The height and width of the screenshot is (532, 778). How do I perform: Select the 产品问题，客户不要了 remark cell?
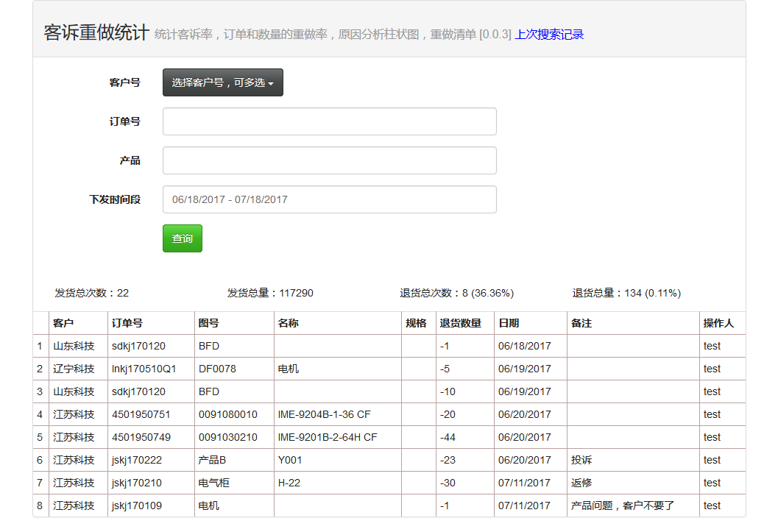pos(623,506)
